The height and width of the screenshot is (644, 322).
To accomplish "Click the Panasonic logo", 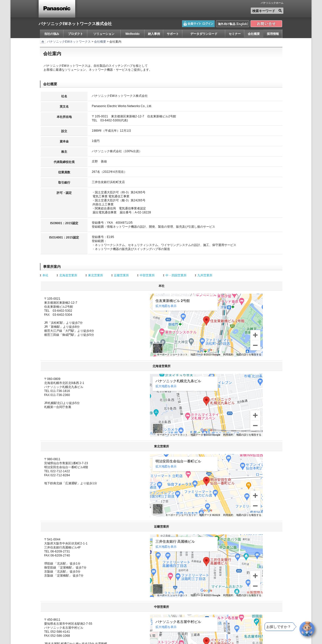I will (57, 9).
